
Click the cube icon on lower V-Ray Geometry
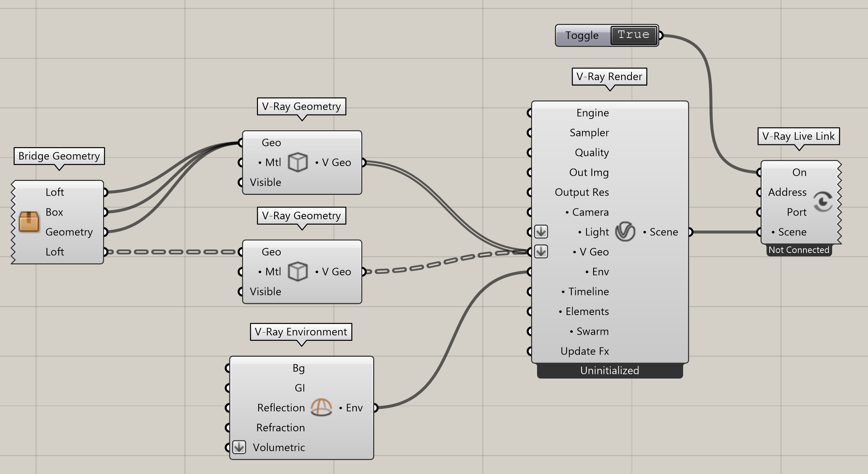coord(298,271)
